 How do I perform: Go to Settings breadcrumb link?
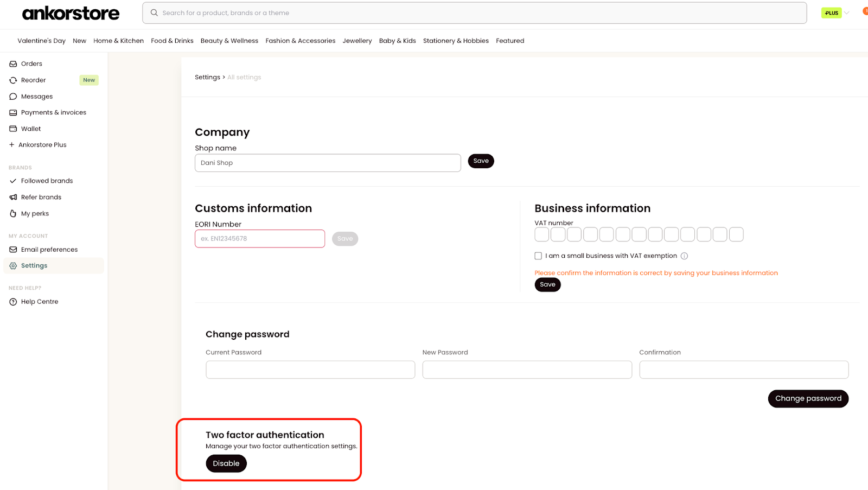click(208, 78)
